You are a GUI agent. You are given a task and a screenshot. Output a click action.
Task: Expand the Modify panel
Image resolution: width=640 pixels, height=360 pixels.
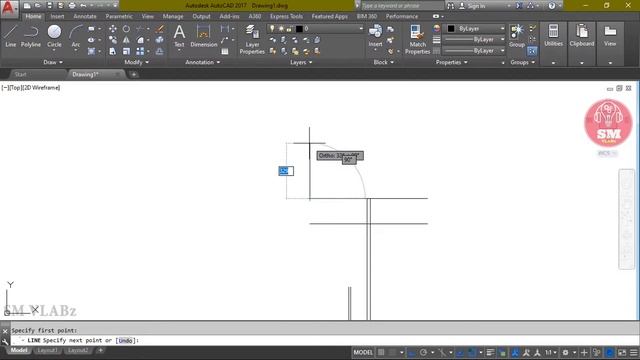[x=136, y=62]
